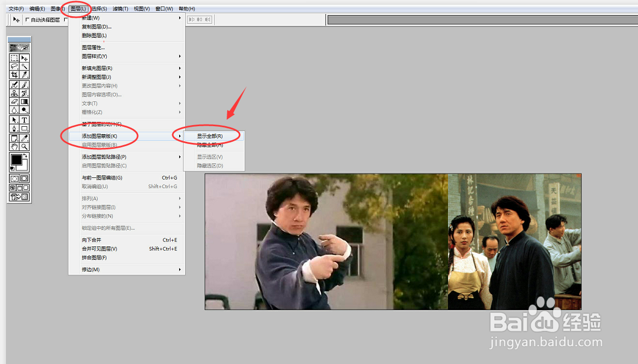Select the Airbrush tool
638x364 pixels.
coord(14,85)
